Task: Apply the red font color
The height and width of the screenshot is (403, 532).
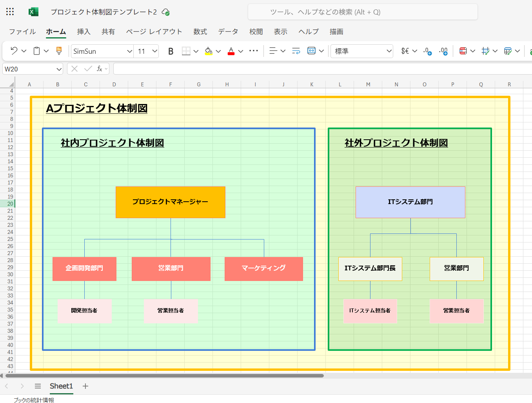Action: [231, 51]
